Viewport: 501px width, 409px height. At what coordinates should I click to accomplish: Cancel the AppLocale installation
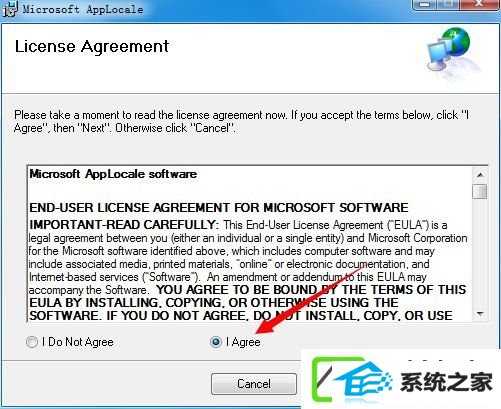254,384
